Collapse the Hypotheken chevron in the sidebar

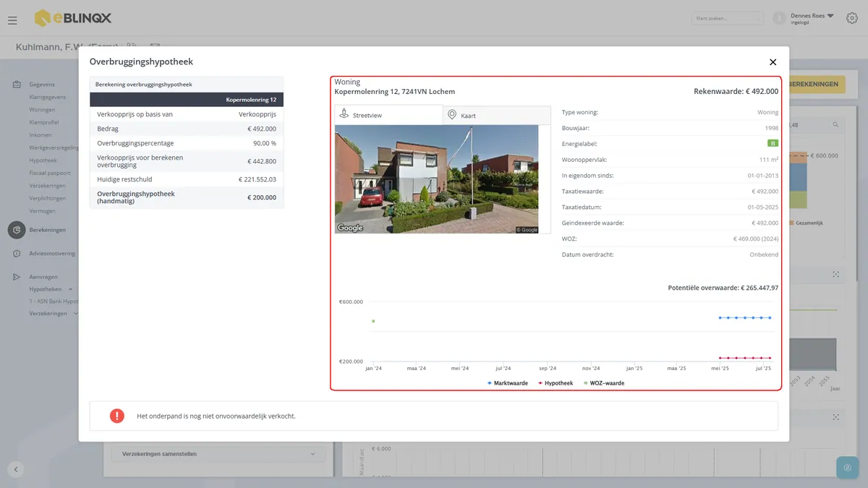[70, 289]
